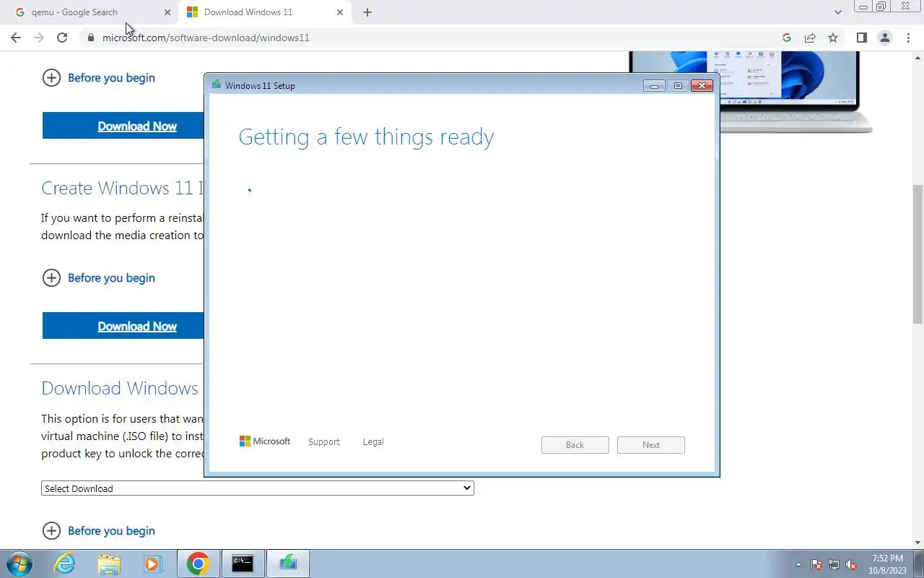
Task: Maximize the Windows 11 Setup window
Action: coord(678,86)
